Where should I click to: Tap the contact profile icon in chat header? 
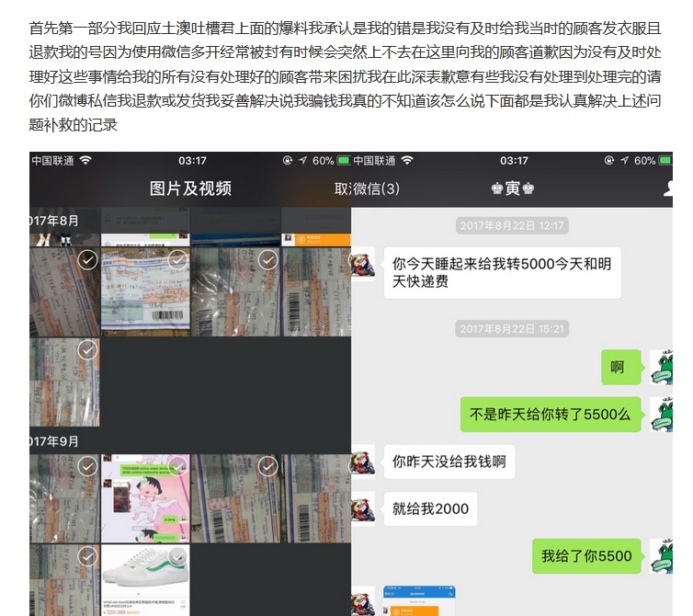point(667,188)
